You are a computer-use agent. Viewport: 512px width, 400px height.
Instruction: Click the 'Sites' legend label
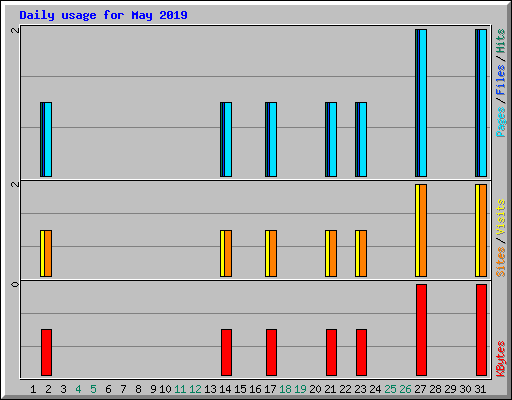[x=501, y=262]
